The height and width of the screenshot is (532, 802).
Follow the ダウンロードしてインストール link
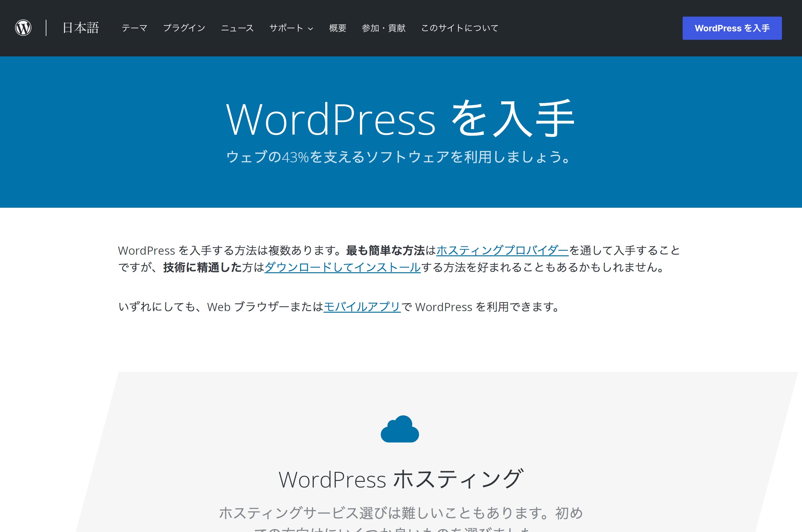342,267
